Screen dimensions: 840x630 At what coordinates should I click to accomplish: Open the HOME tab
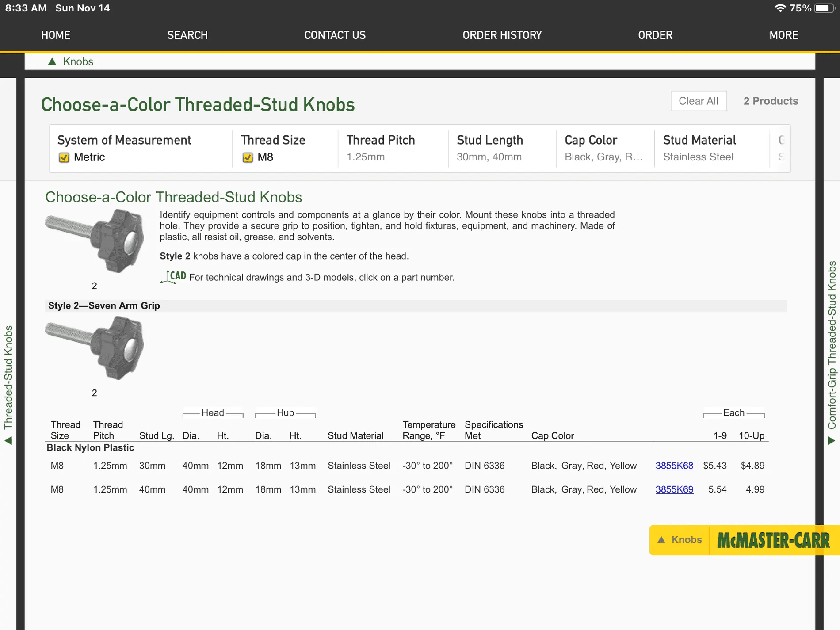pyautogui.click(x=56, y=35)
